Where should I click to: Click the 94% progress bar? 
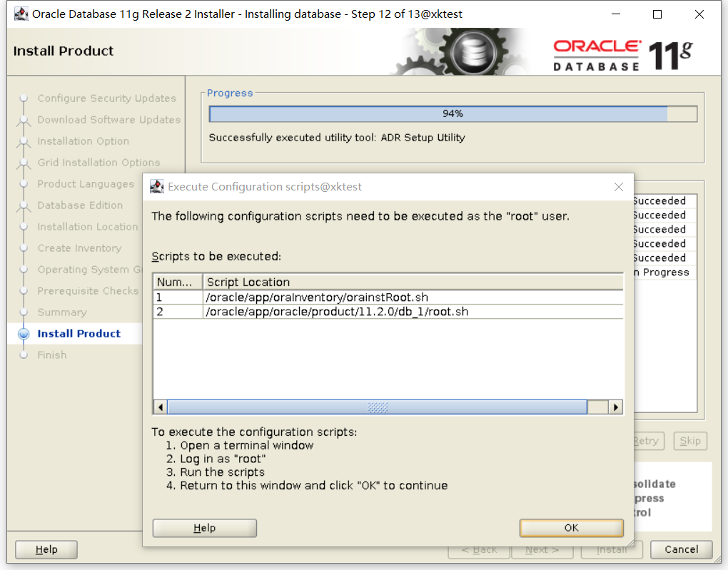tap(453, 113)
